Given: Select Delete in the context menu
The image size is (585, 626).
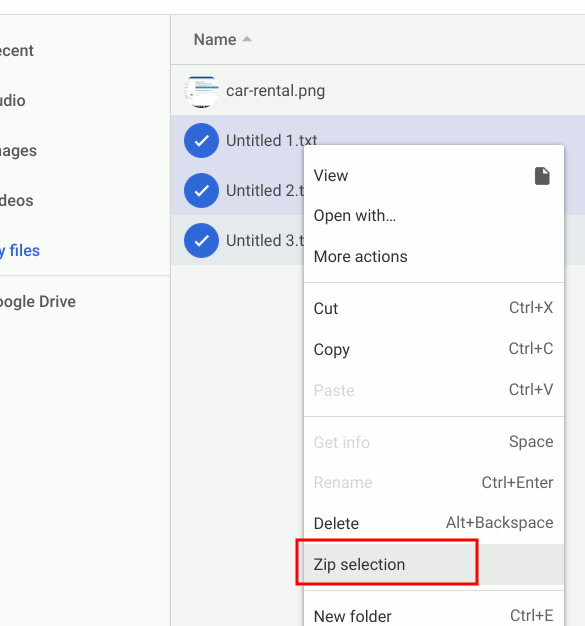Looking at the screenshot, I should click(434, 523).
